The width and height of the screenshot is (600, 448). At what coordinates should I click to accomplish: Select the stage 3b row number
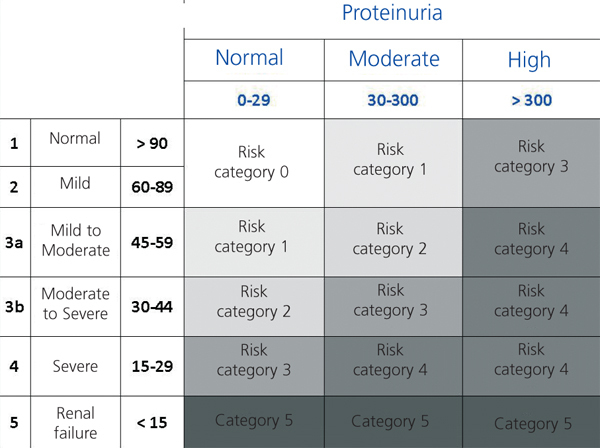point(15,303)
